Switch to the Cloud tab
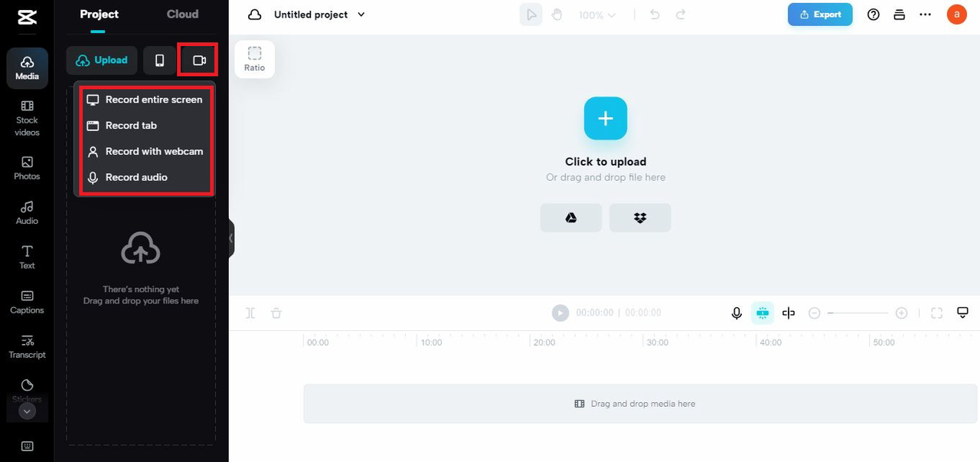 (182, 14)
